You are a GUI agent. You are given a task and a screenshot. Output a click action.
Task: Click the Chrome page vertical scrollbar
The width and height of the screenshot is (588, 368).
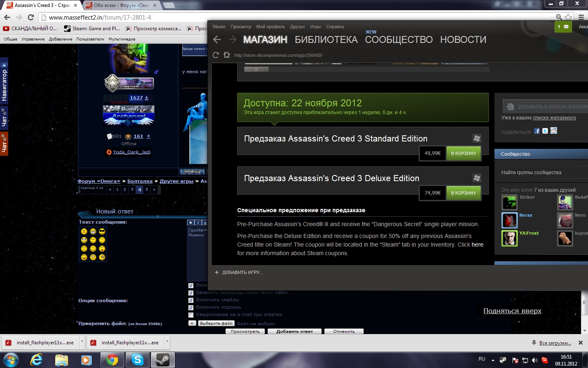coord(584,303)
